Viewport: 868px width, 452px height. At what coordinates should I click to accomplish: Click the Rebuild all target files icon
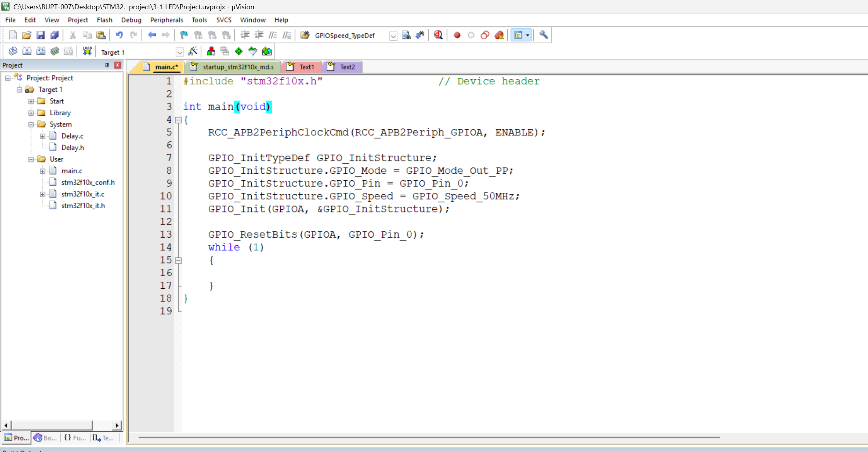tap(41, 51)
